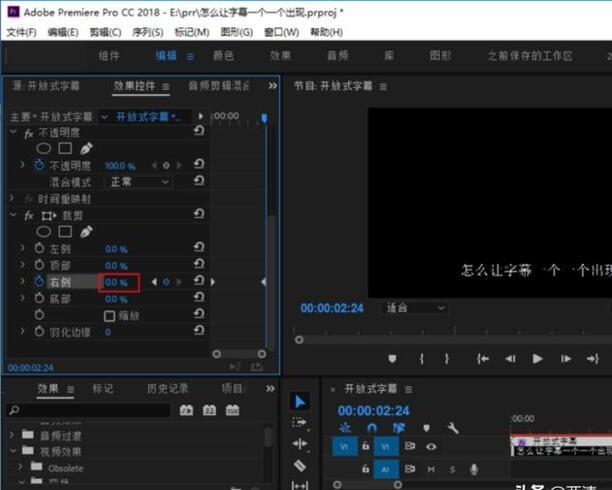The width and height of the screenshot is (612, 490).
Task: Click 32-bit color effects filter icon
Action: pos(209,410)
